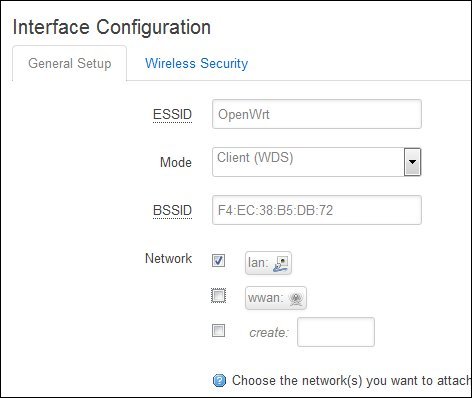Click the Interface Configuration heading

[112, 27]
